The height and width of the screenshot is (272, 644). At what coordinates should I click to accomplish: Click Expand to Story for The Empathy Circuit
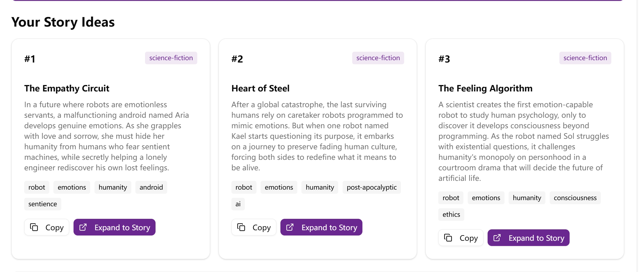114,227
